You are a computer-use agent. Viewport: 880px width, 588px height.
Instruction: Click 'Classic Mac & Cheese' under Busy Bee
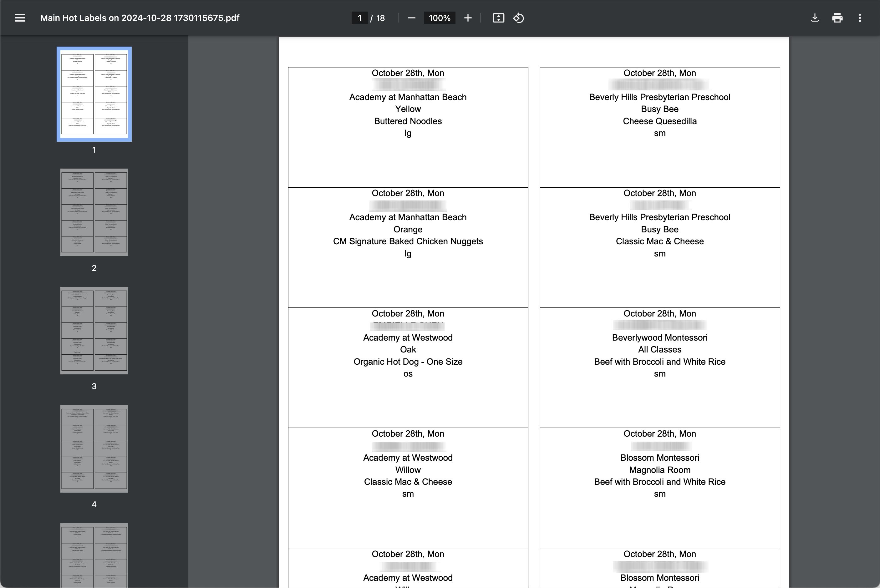pos(659,241)
